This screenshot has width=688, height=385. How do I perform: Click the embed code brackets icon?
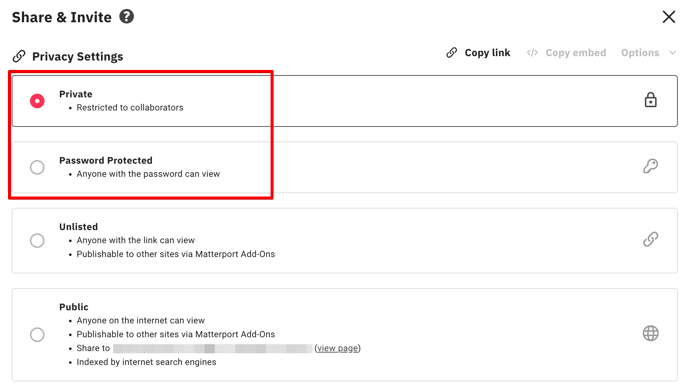532,53
